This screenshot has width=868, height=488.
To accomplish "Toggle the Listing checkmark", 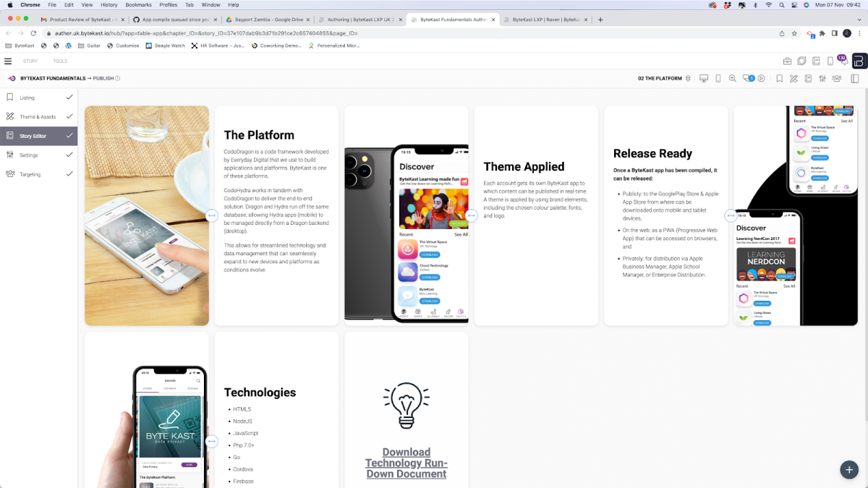I will click(x=69, y=97).
